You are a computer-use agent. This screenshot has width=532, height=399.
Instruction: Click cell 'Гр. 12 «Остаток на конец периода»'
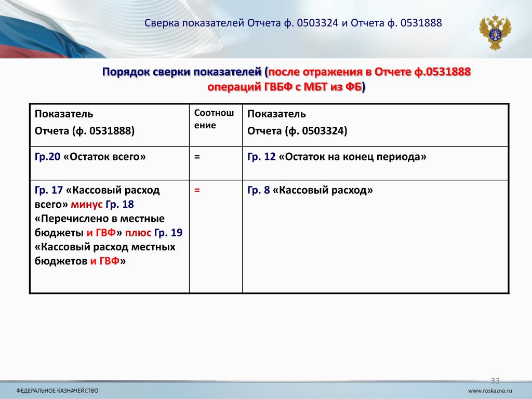[x=376, y=164]
